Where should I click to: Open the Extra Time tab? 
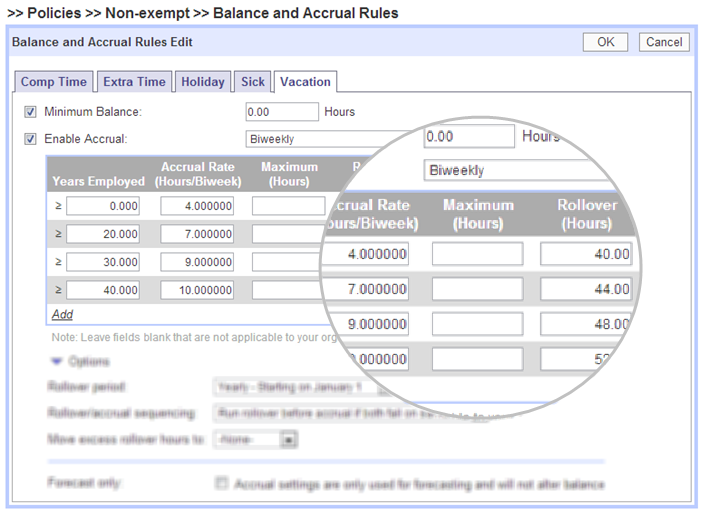(x=134, y=82)
